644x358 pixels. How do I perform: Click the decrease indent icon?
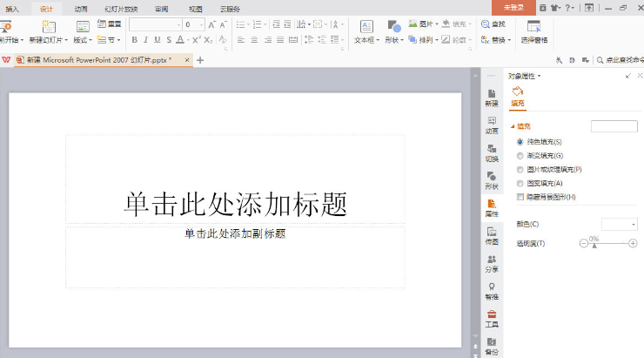(277, 24)
